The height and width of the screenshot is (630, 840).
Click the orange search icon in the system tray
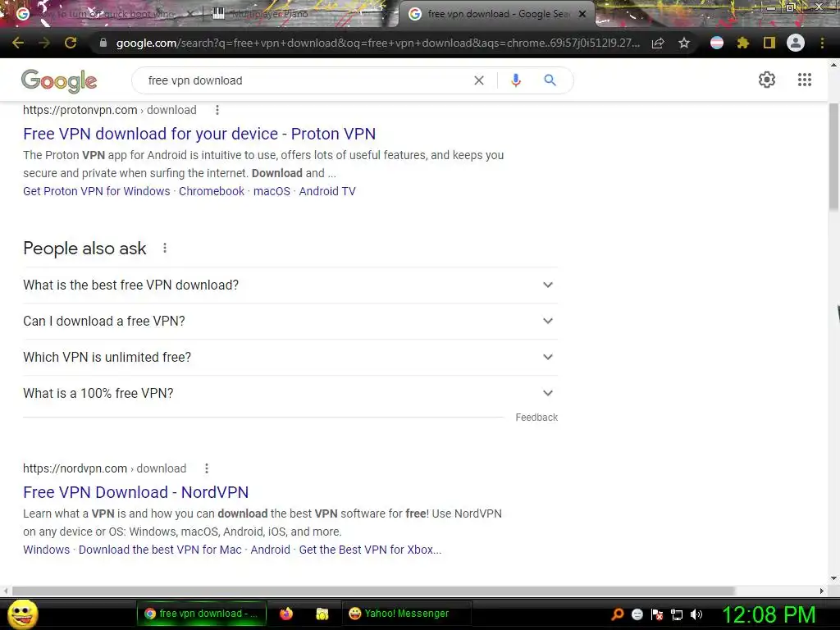pos(618,614)
